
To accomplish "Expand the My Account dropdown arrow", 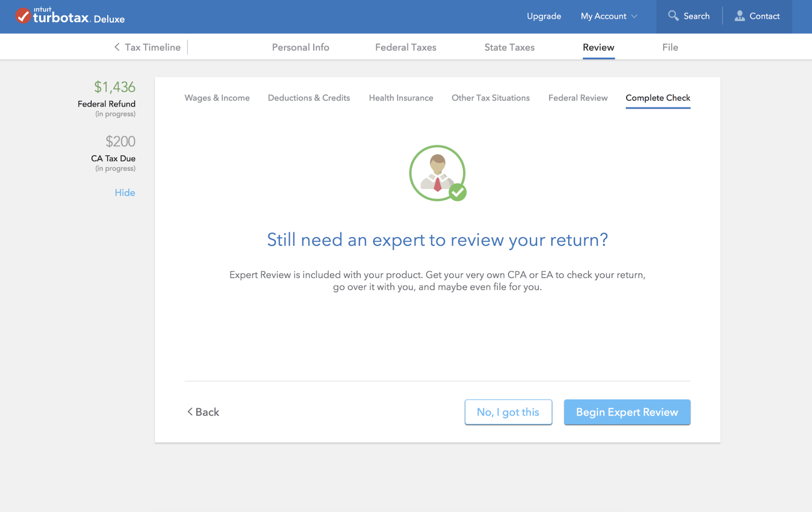I will click(x=634, y=16).
